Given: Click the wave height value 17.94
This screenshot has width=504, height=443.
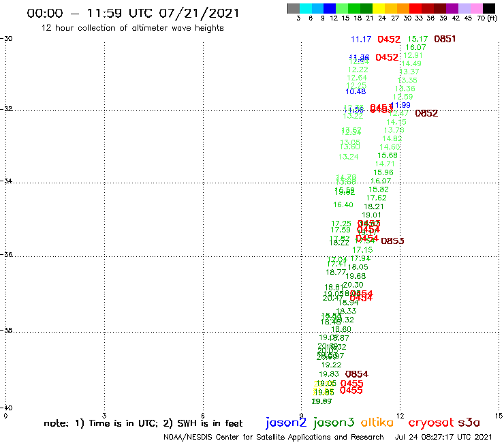Looking at the screenshot, I should coord(360,258).
